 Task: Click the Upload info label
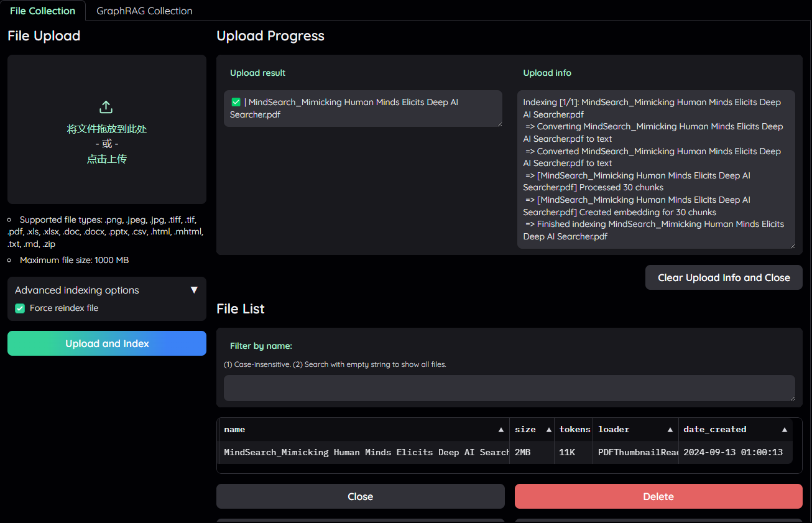pos(547,73)
